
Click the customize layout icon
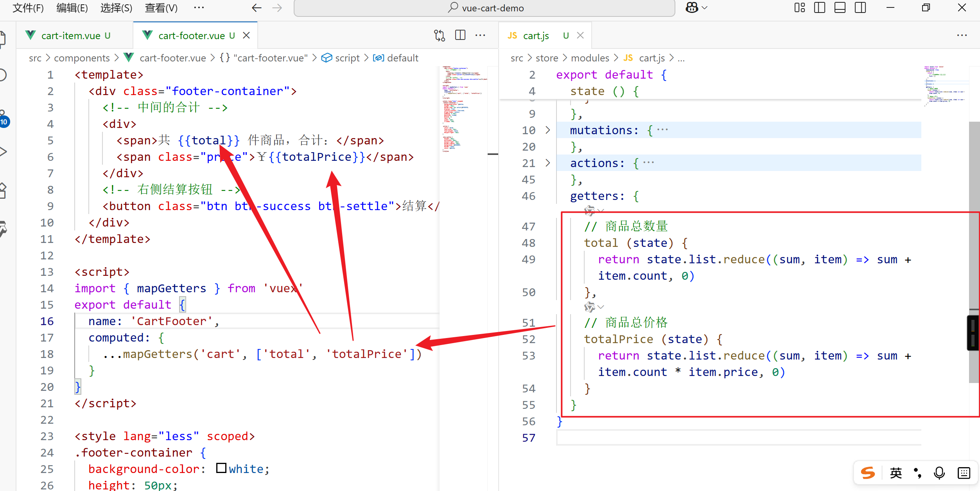(800, 8)
